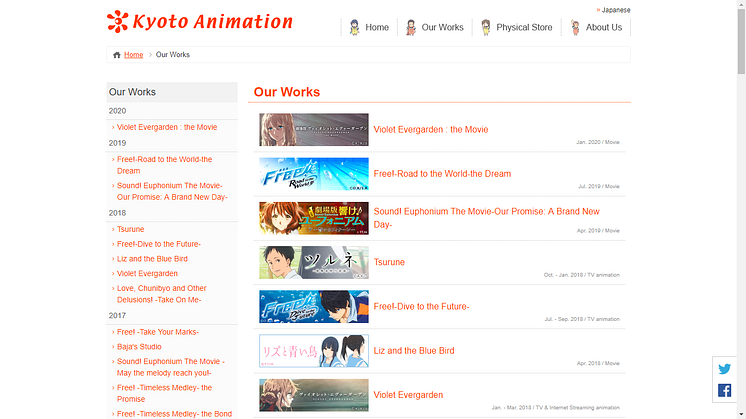Click the Twitter share icon
Image resolution: width=746 pixels, height=419 pixels.
pyautogui.click(x=724, y=369)
